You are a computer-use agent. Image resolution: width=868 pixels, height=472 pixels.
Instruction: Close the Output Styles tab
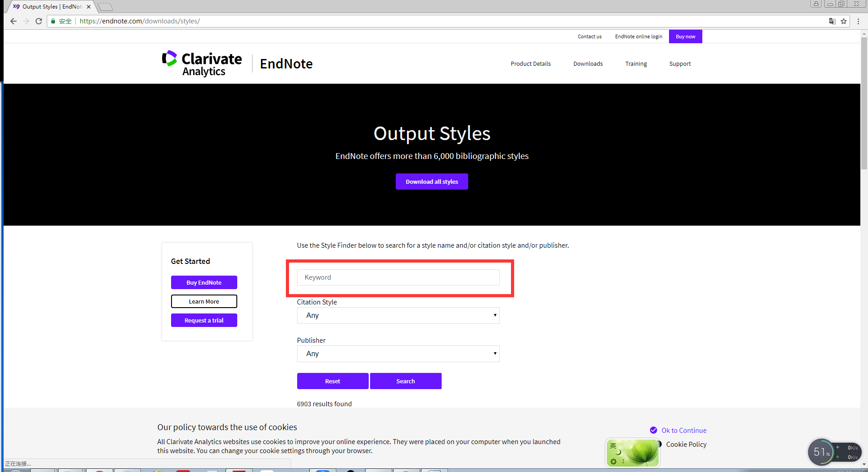pos(89,7)
